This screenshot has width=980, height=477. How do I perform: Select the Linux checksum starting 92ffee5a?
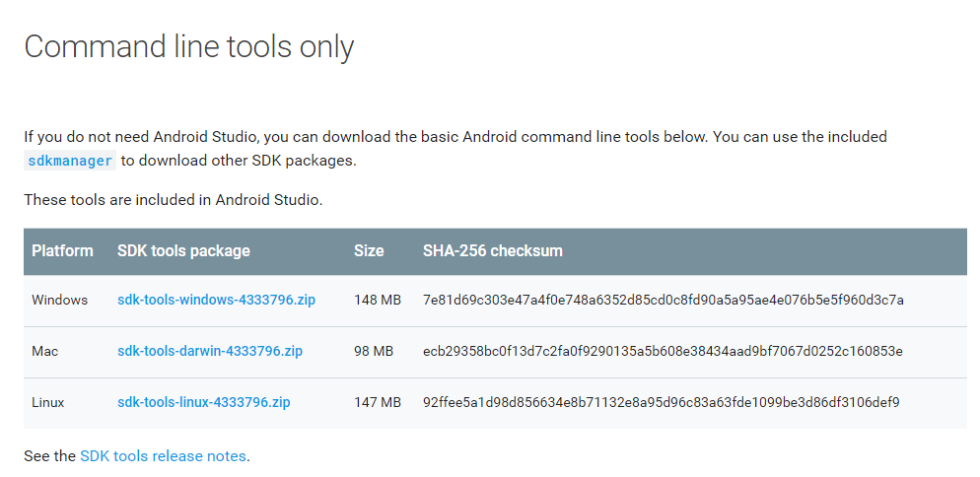pos(661,402)
